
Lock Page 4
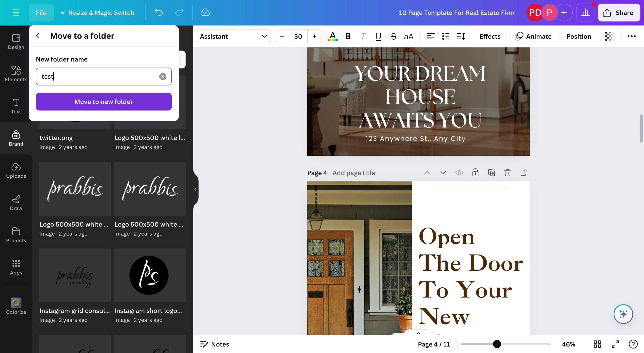475,173
